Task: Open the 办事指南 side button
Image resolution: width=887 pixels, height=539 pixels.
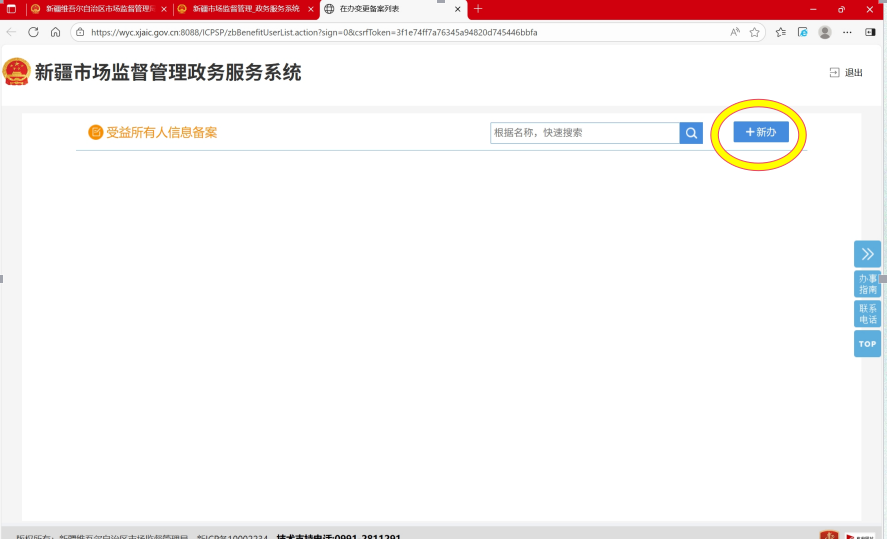Action: (867, 284)
